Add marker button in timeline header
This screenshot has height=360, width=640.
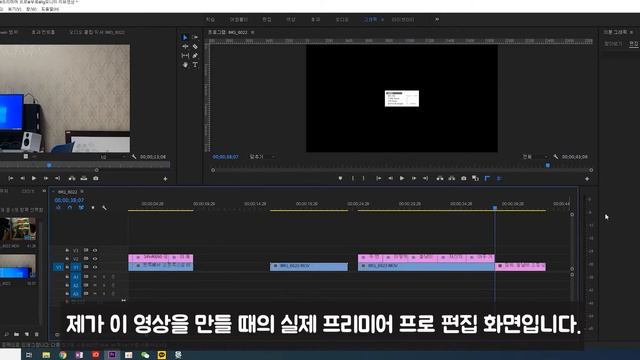coord(93,208)
